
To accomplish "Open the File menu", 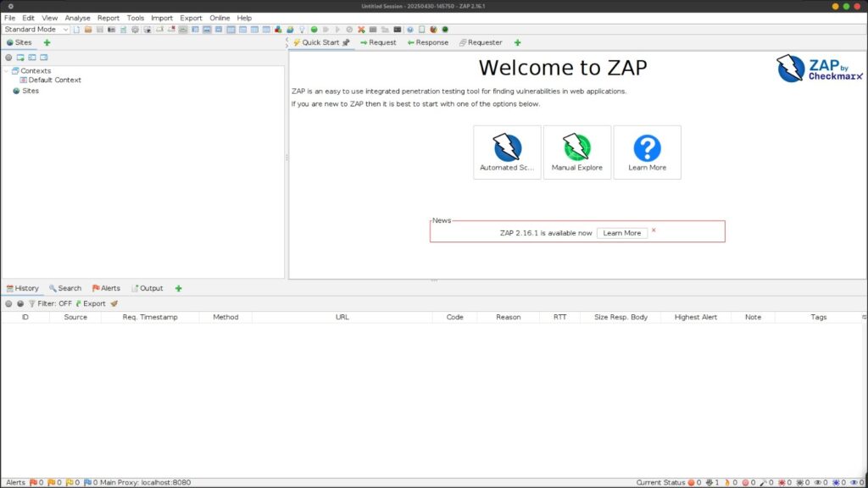I will click(10, 18).
